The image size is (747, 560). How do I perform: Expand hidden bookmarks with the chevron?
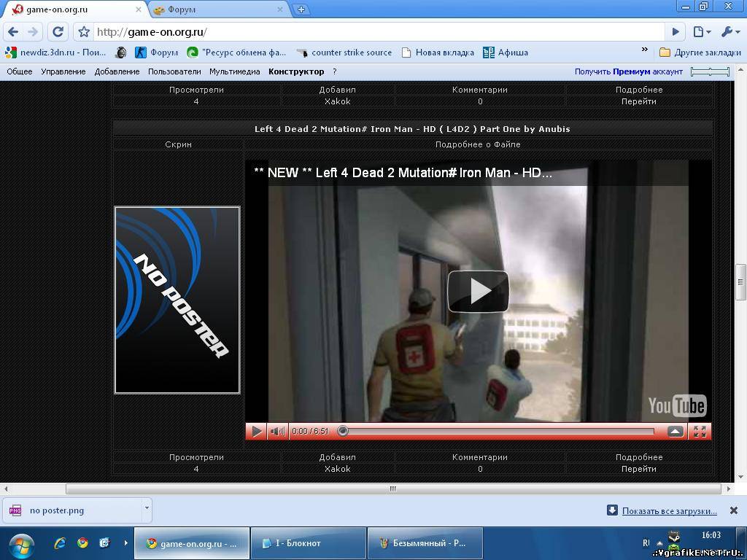(x=645, y=49)
